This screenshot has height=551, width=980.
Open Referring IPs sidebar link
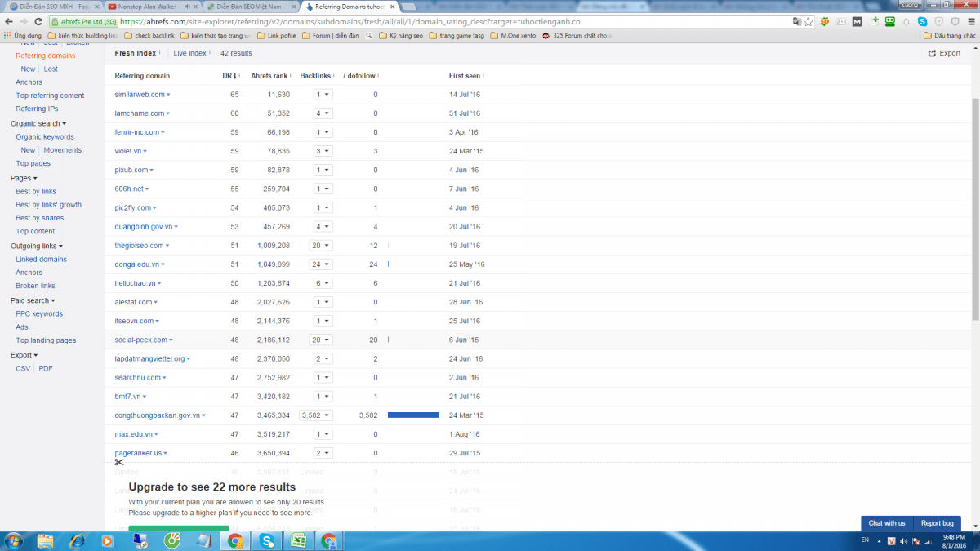pyautogui.click(x=37, y=109)
